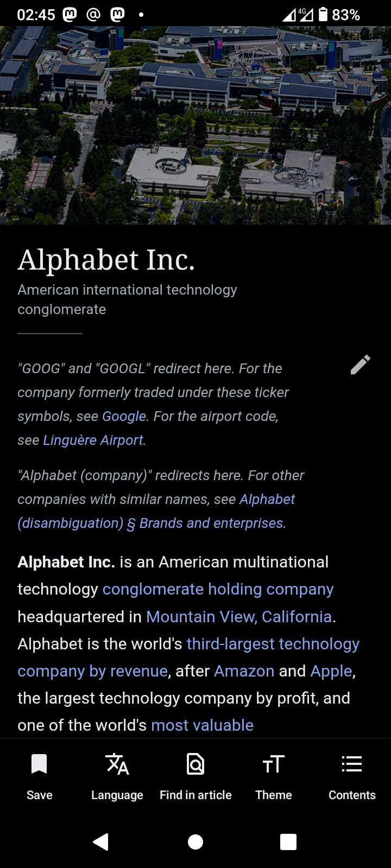Tap the Googleplex aerial header image
This screenshot has height=868, width=391.
(x=195, y=125)
